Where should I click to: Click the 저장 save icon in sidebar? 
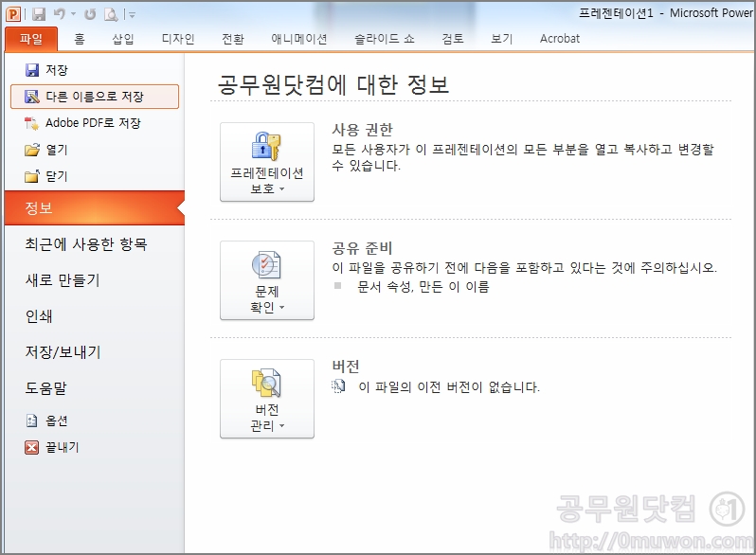pyautogui.click(x=32, y=70)
